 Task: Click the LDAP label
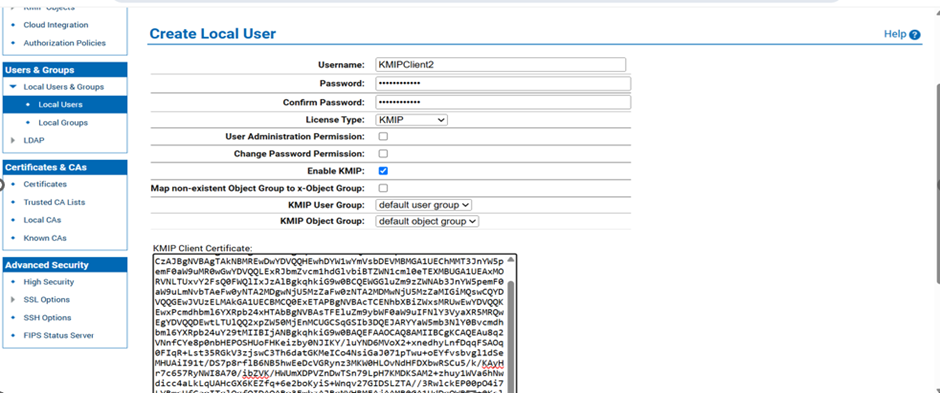point(34,140)
